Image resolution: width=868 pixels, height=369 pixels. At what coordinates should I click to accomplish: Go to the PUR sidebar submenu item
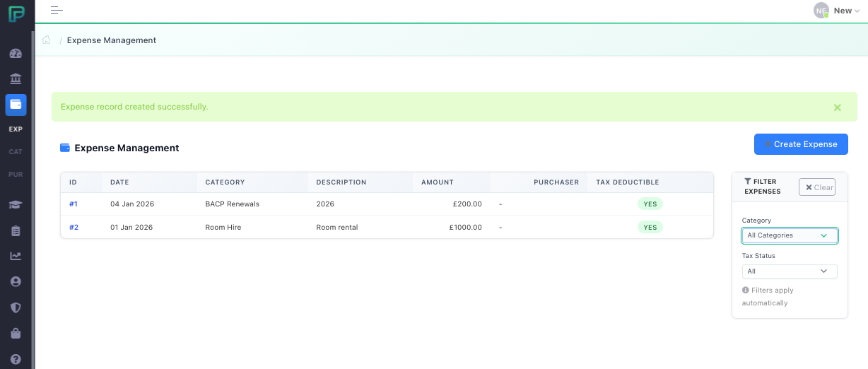click(x=16, y=175)
